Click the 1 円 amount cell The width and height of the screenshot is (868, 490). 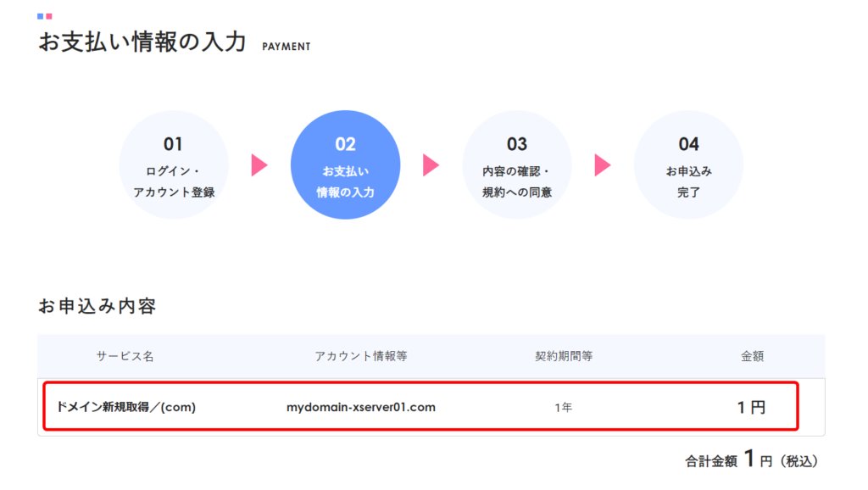(751, 408)
